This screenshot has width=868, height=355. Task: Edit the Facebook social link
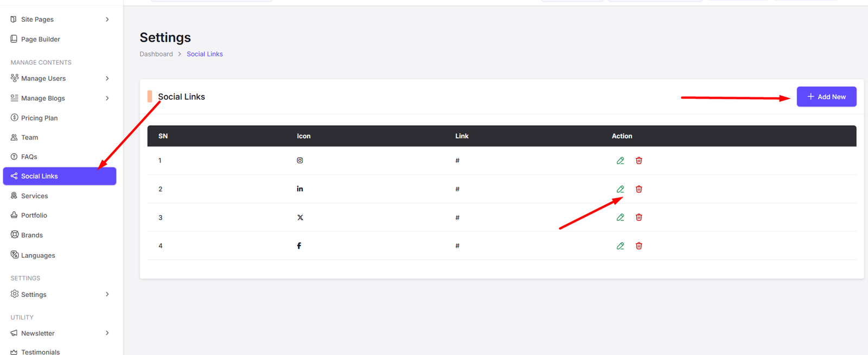(620, 246)
